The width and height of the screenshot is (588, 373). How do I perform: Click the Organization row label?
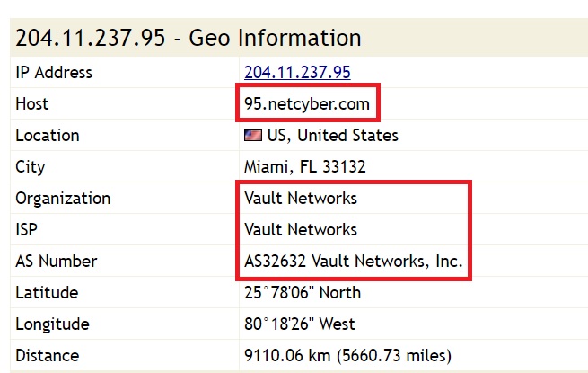point(63,199)
